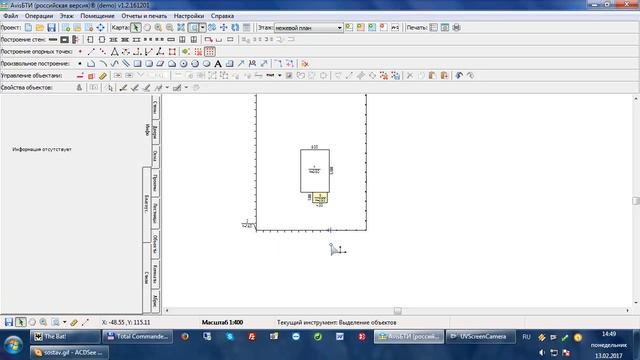Open the Этаж floor selection combo box
The width and height of the screenshot is (640, 360).
coord(308,28)
